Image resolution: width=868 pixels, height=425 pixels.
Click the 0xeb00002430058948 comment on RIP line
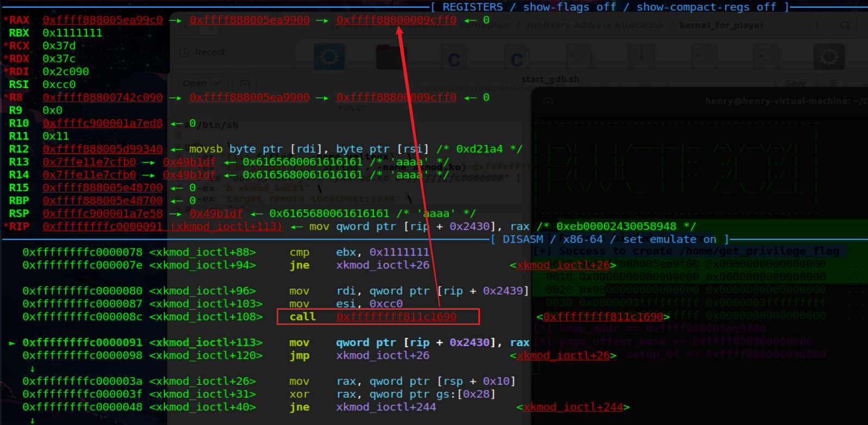coord(616,227)
